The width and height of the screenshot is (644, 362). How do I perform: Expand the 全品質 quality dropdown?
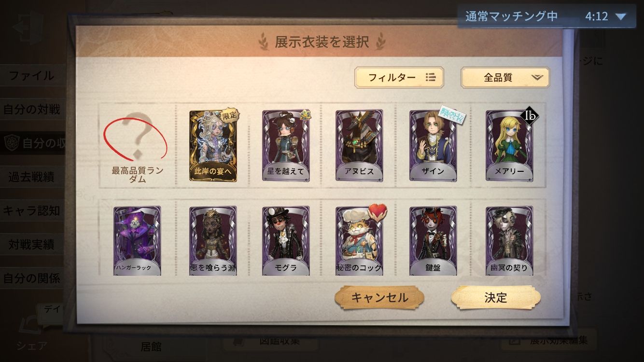(505, 77)
